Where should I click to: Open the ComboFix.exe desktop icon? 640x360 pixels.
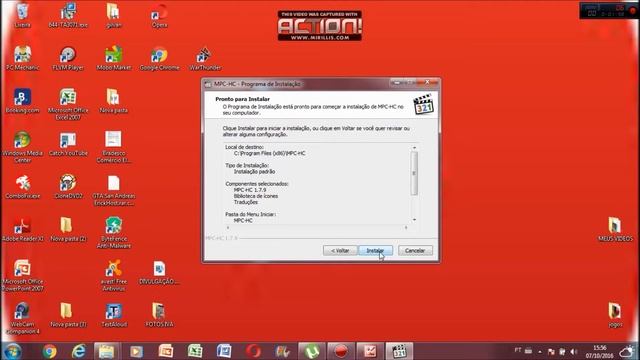(x=22, y=186)
